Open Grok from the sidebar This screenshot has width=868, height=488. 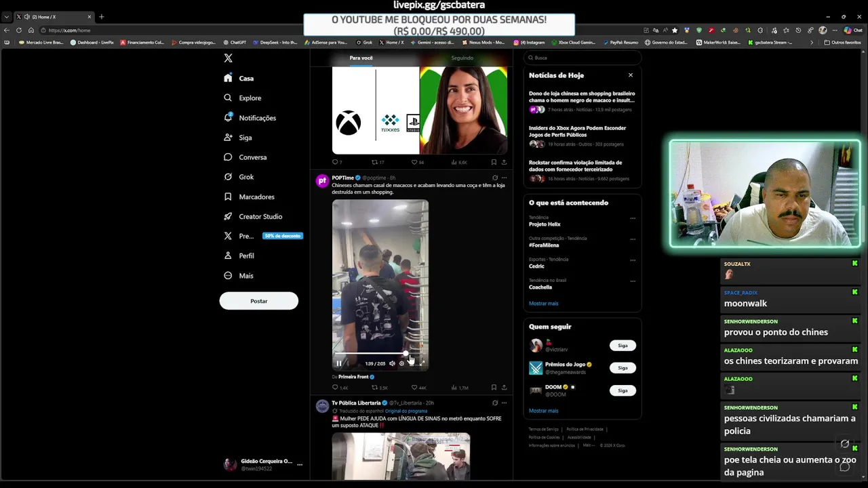(x=239, y=177)
